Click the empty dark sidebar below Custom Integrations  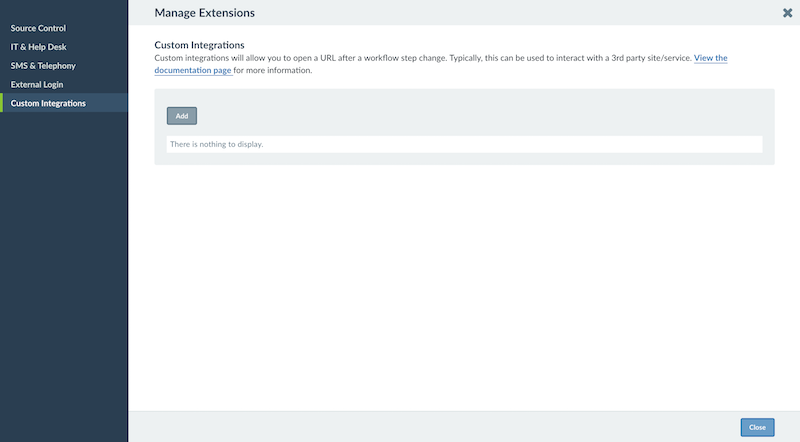[x=64, y=276]
